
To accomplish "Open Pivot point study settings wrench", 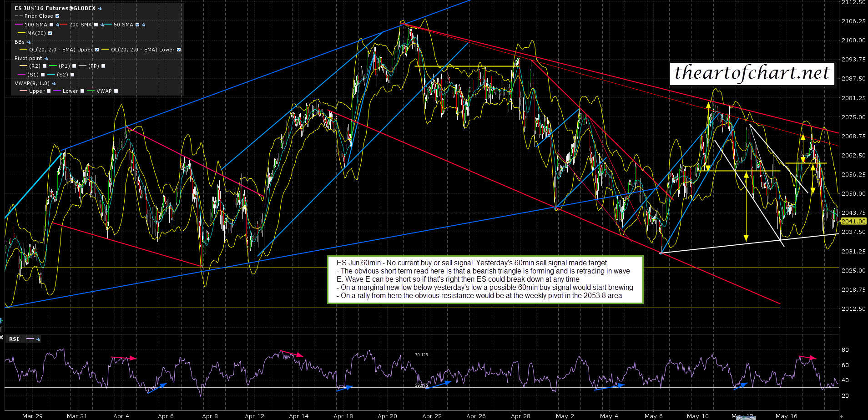I will (x=46, y=58).
